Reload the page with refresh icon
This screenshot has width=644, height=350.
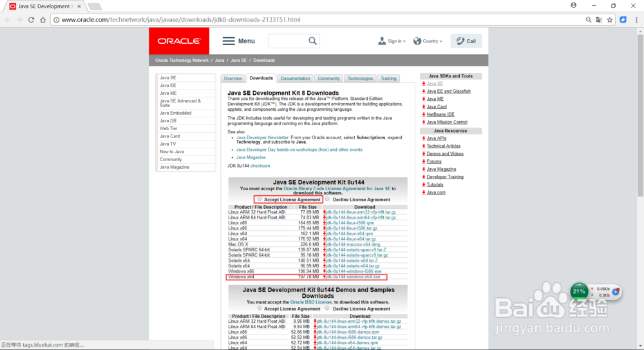[31, 20]
